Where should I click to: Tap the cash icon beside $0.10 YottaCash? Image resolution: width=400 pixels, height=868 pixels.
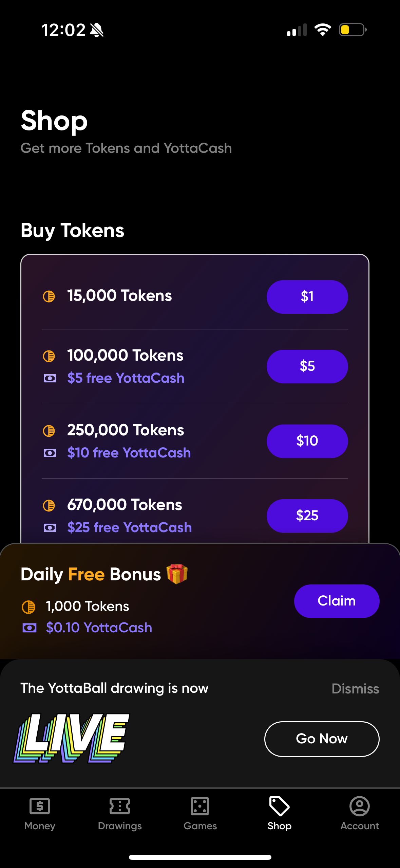point(29,628)
